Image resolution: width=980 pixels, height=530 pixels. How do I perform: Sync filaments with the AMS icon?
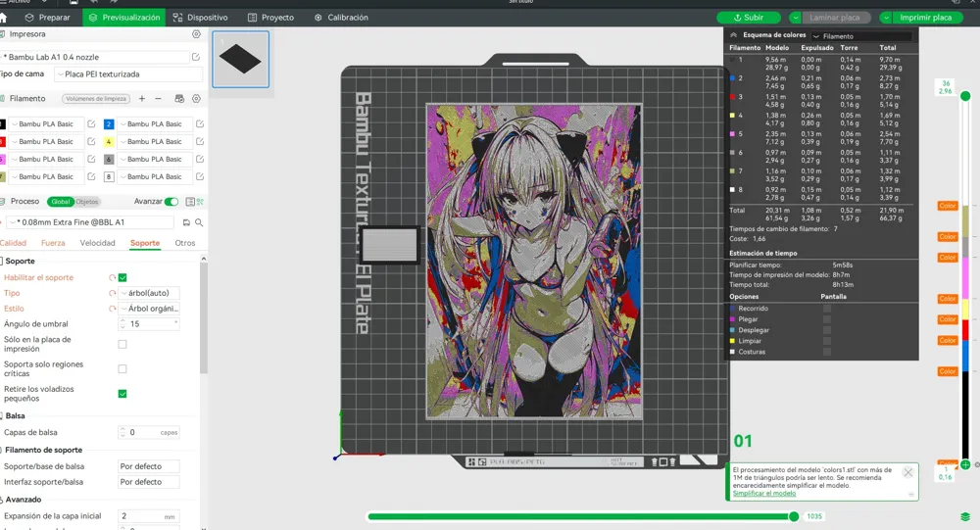(x=179, y=99)
